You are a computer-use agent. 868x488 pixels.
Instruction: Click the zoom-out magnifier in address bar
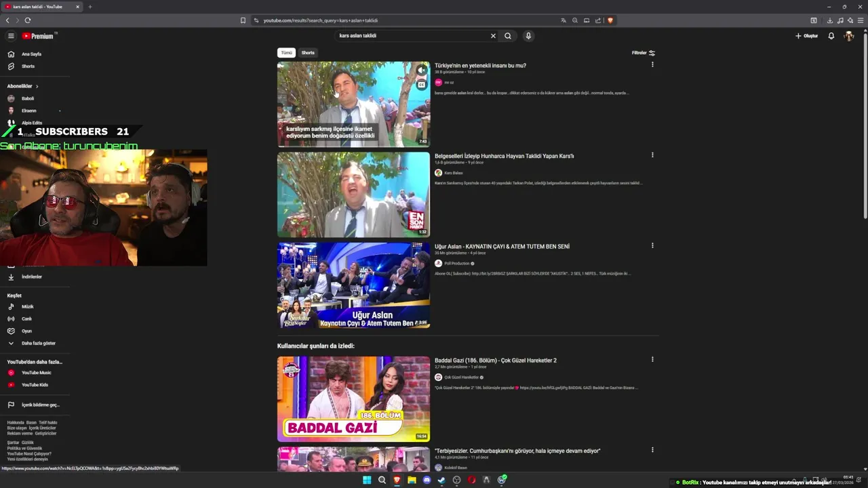coord(575,20)
